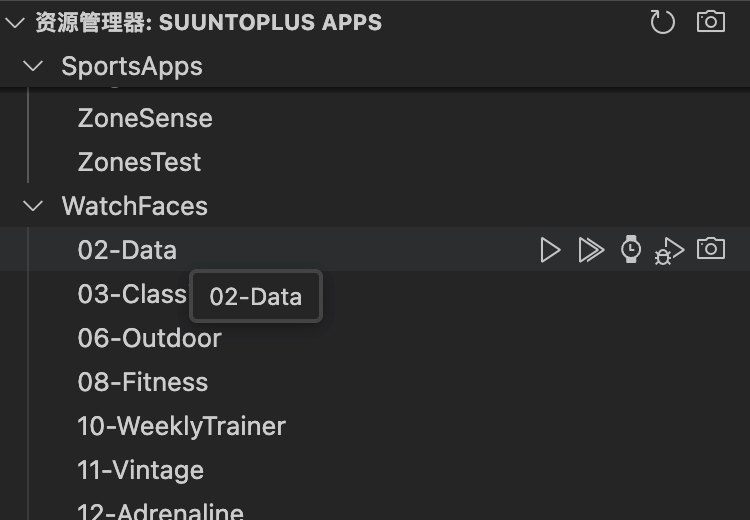Select the 06-Outdoor watch face
Screen dimensions: 750x520
(x=149, y=338)
